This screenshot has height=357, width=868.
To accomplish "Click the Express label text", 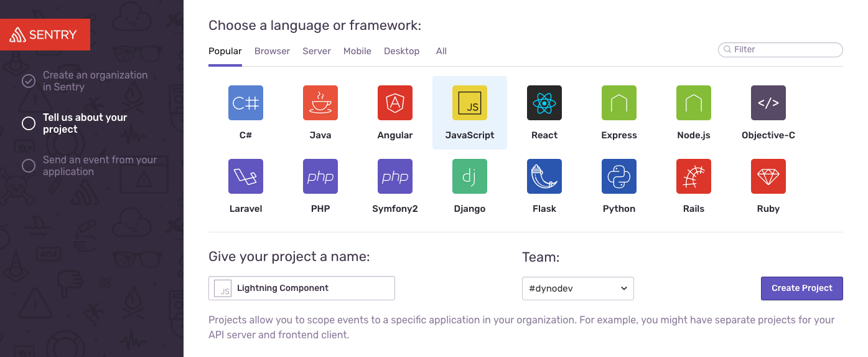I will 619,135.
